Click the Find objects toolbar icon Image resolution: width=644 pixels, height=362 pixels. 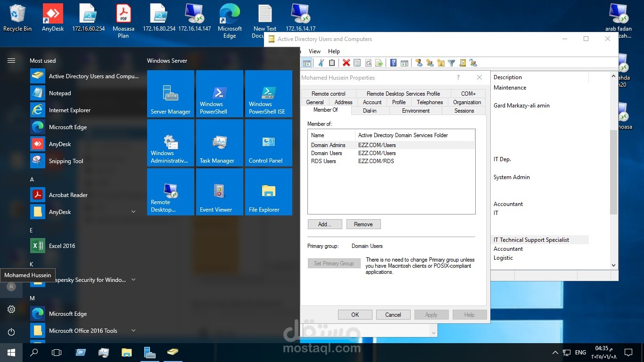462,63
